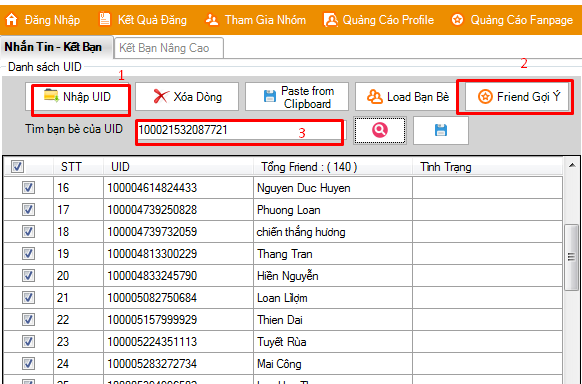Click the magnifier search icon button

pyautogui.click(x=380, y=130)
